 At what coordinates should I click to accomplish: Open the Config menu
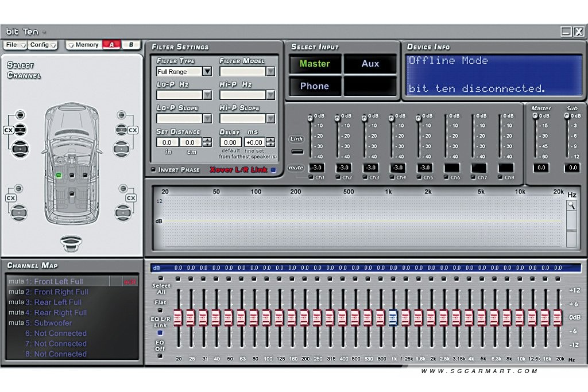pyautogui.click(x=42, y=45)
